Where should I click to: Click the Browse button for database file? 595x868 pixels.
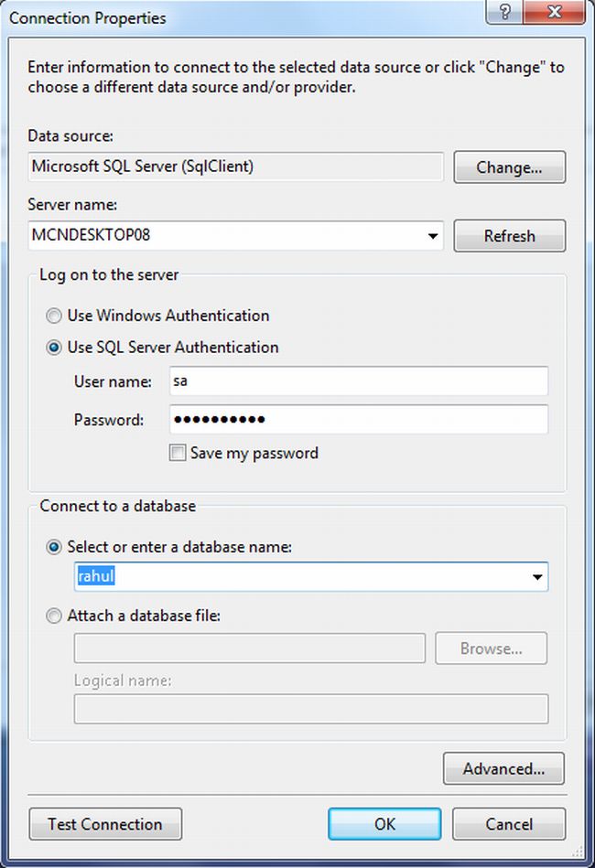point(491,648)
